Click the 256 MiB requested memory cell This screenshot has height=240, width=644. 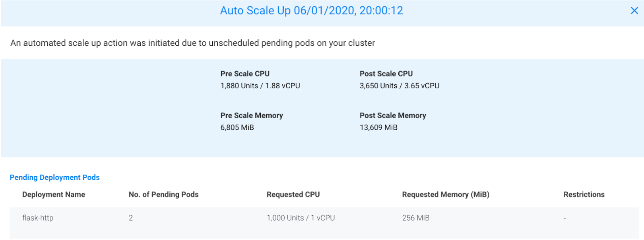(415, 218)
